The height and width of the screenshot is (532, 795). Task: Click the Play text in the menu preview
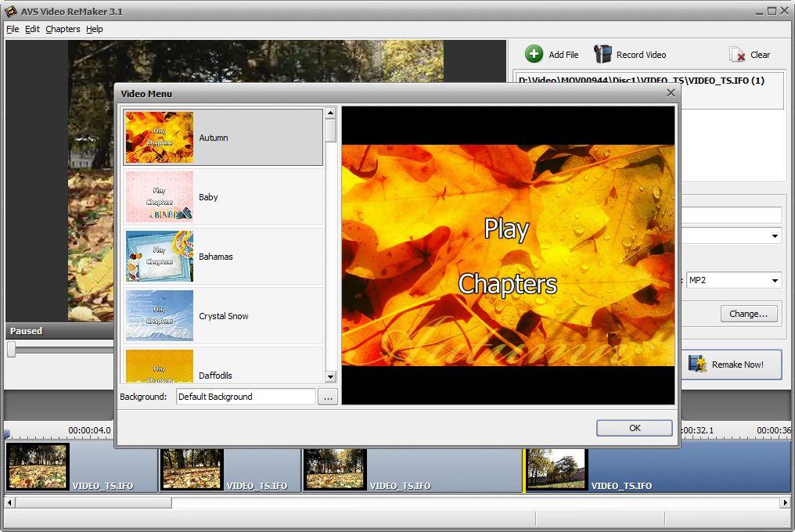click(506, 229)
